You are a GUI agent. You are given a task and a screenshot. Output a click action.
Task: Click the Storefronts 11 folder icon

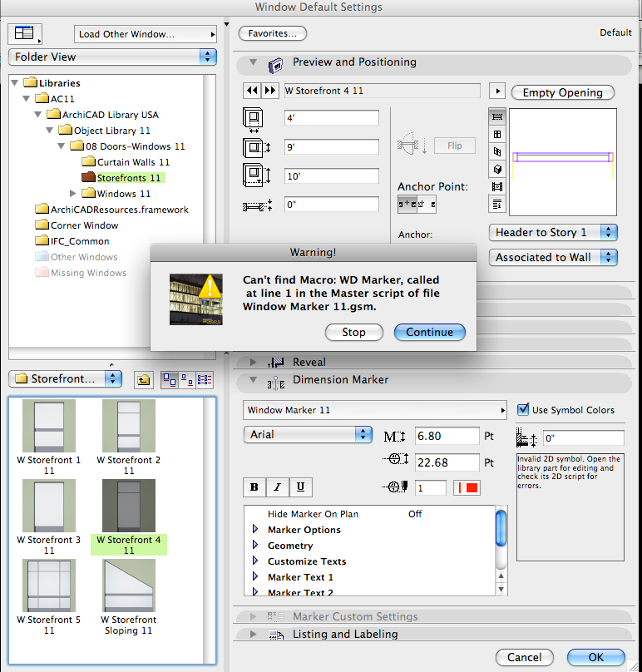[x=88, y=177]
